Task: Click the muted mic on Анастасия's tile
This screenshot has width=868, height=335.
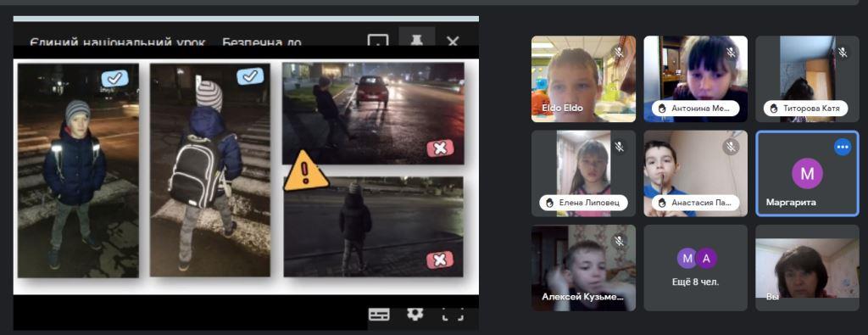Action: coord(732,147)
